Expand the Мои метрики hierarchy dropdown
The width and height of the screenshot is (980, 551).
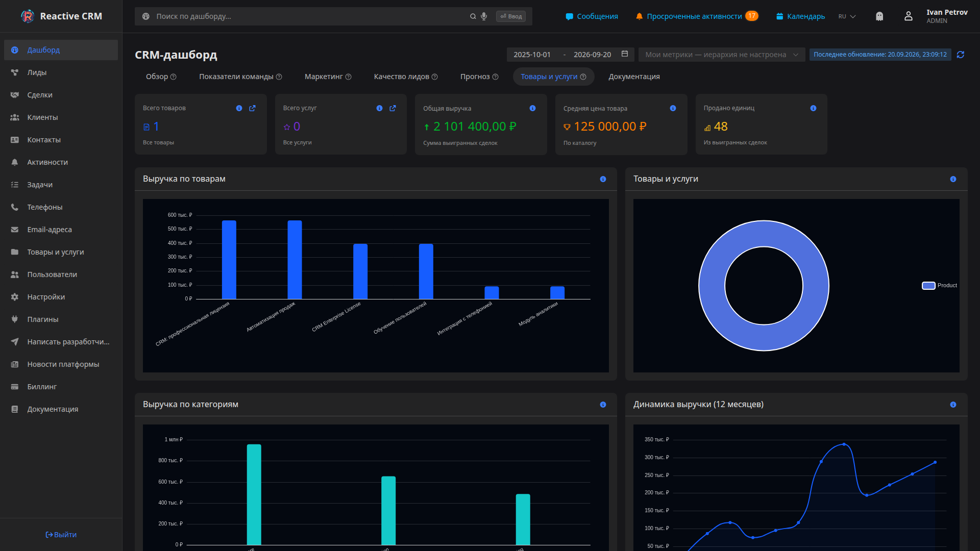[x=722, y=55]
